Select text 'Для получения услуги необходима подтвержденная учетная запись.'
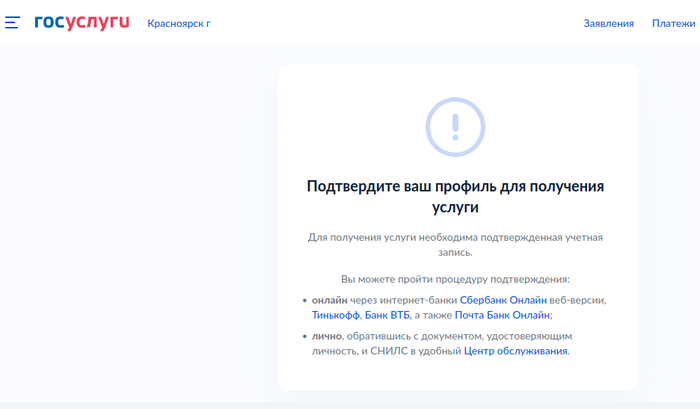 [455, 245]
